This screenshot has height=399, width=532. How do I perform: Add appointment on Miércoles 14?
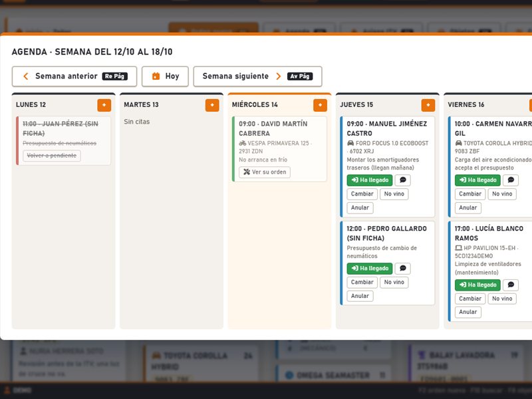click(x=320, y=105)
